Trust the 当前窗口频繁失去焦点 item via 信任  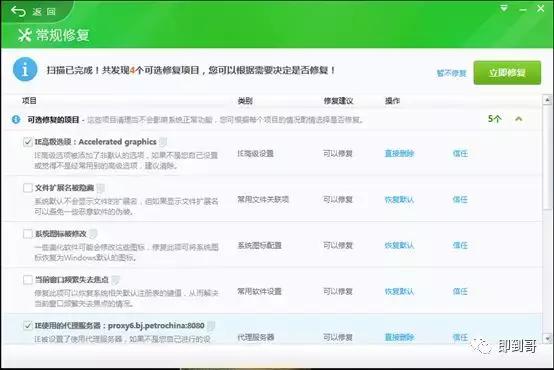pyautogui.click(x=460, y=291)
